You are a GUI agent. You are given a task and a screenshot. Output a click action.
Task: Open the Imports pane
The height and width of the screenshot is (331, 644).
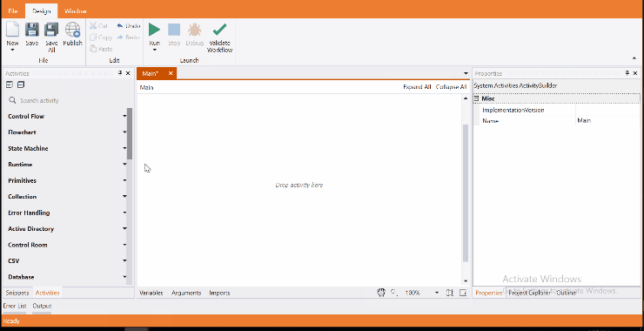[x=219, y=293]
